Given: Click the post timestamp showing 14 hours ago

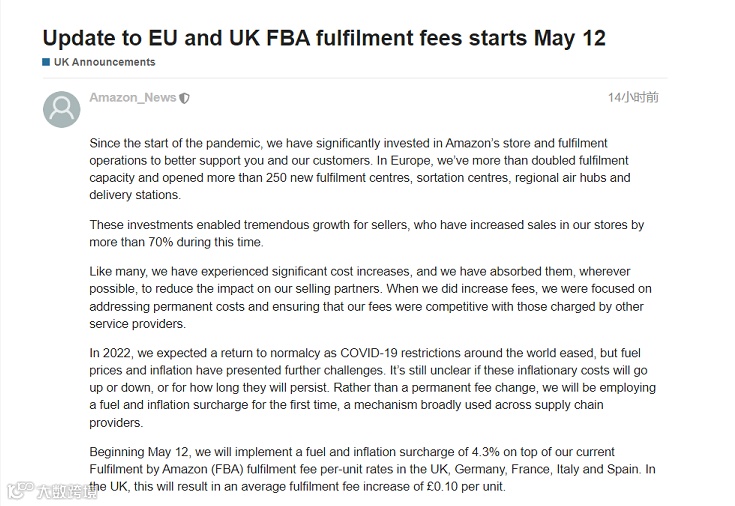Looking at the screenshot, I should pos(633,98).
